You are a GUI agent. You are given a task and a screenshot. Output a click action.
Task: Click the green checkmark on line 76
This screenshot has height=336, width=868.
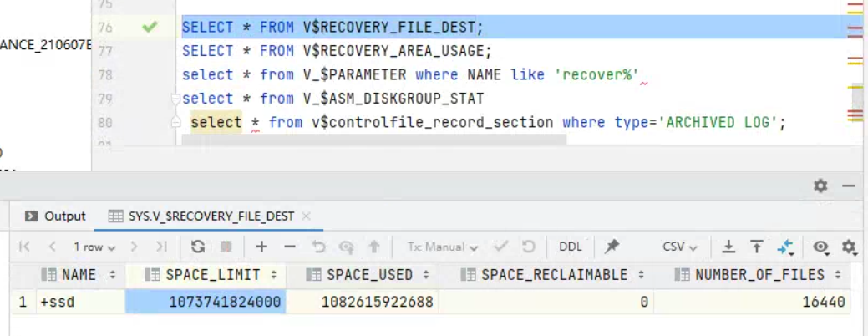click(x=150, y=27)
